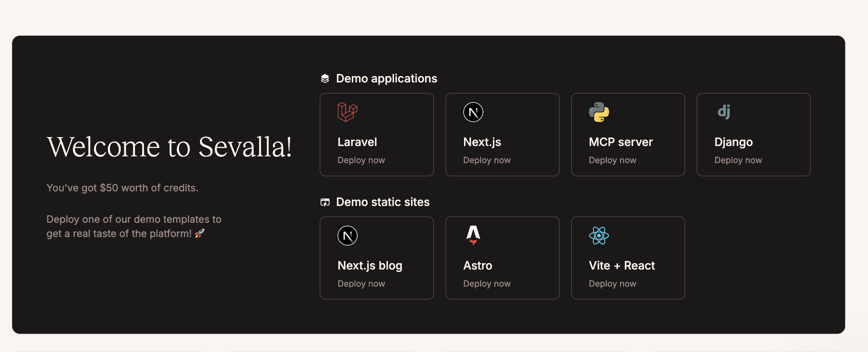Deploy the MCP server demo now
Viewport: 868px width, 352px height.
612,160
